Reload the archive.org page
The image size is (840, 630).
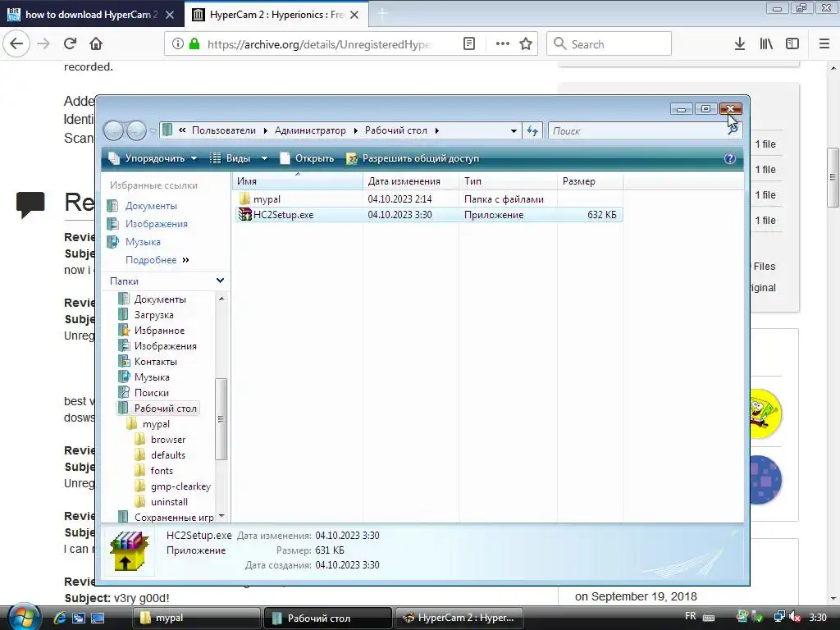pyautogui.click(x=70, y=44)
